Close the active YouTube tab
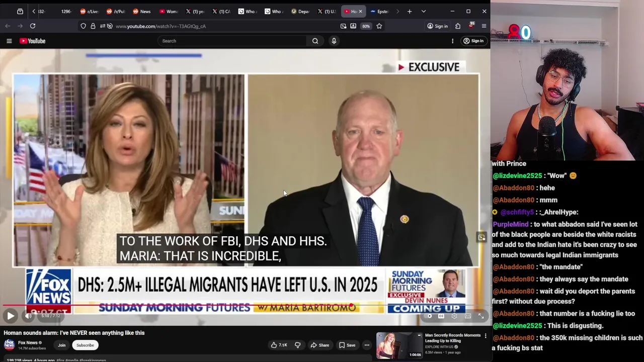The height and width of the screenshot is (362, 644). point(360,11)
